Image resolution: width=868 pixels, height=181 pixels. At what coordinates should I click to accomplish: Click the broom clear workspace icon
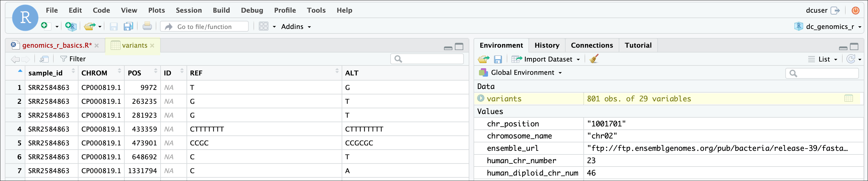coord(594,59)
